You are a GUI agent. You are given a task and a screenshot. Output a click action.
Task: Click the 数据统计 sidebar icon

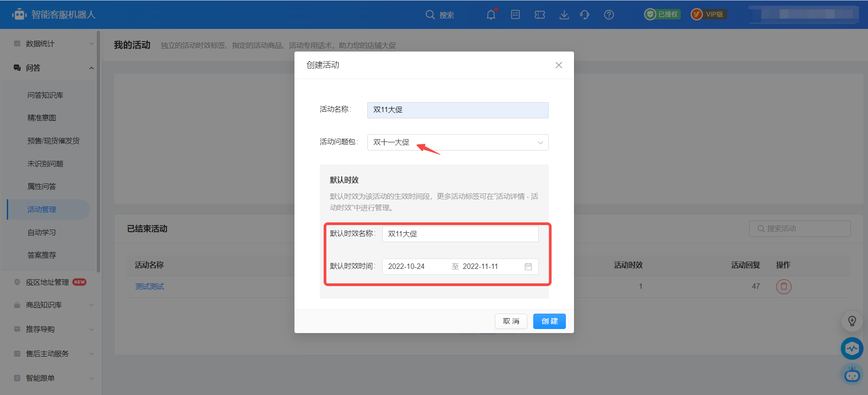click(17, 43)
